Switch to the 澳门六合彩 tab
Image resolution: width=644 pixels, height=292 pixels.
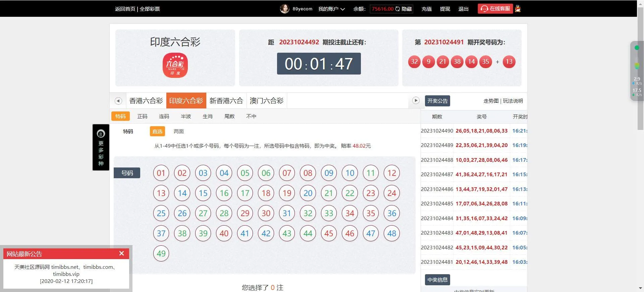click(x=266, y=101)
